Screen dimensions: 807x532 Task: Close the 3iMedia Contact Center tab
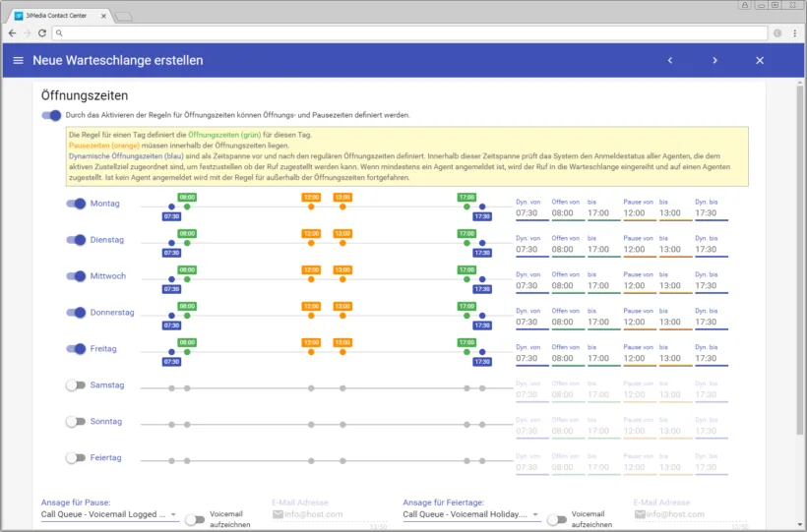click(x=103, y=16)
